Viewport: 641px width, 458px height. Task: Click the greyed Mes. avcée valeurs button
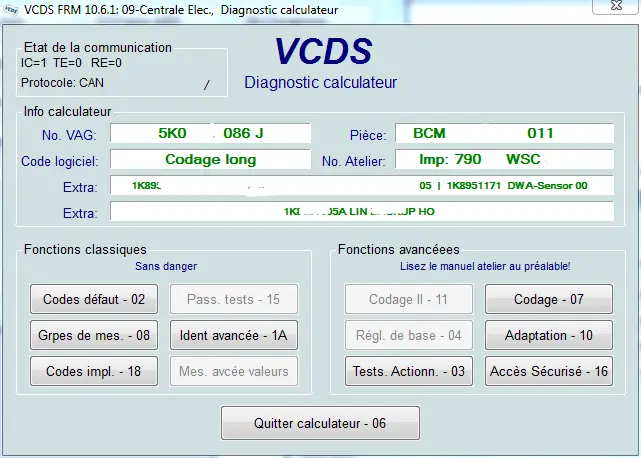click(234, 371)
